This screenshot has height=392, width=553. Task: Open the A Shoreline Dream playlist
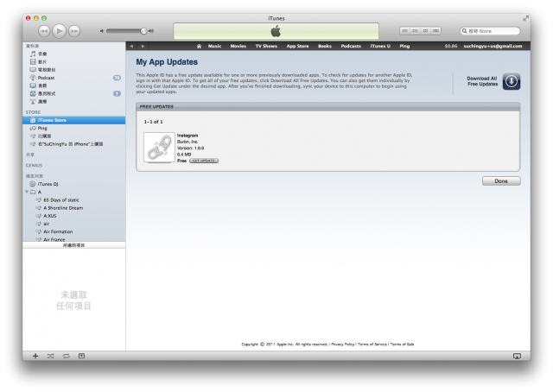coord(73,208)
